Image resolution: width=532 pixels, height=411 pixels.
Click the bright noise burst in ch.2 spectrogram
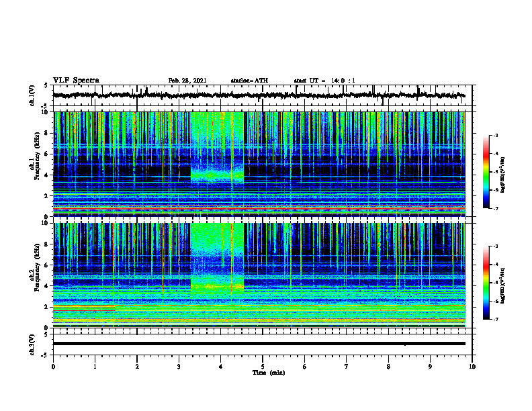217,259
